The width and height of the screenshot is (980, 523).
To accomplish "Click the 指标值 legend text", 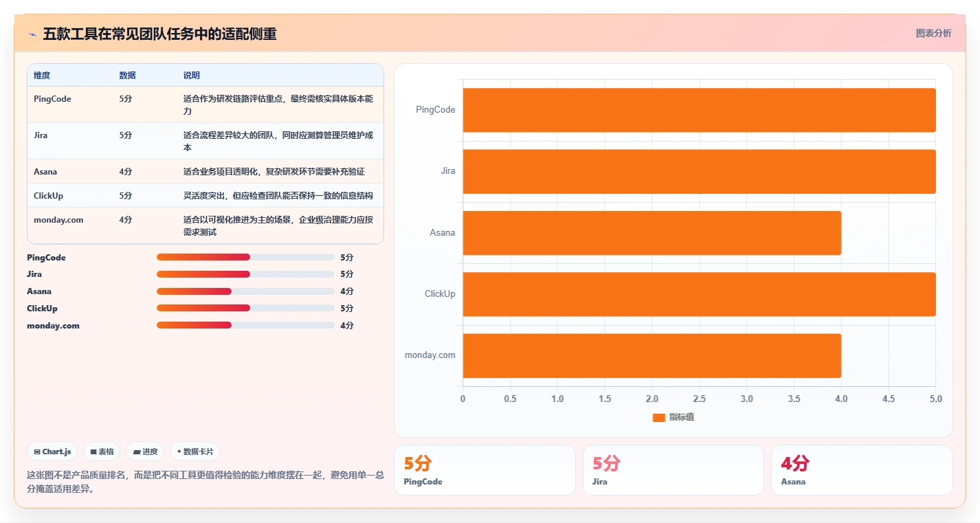I will tap(682, 417).
